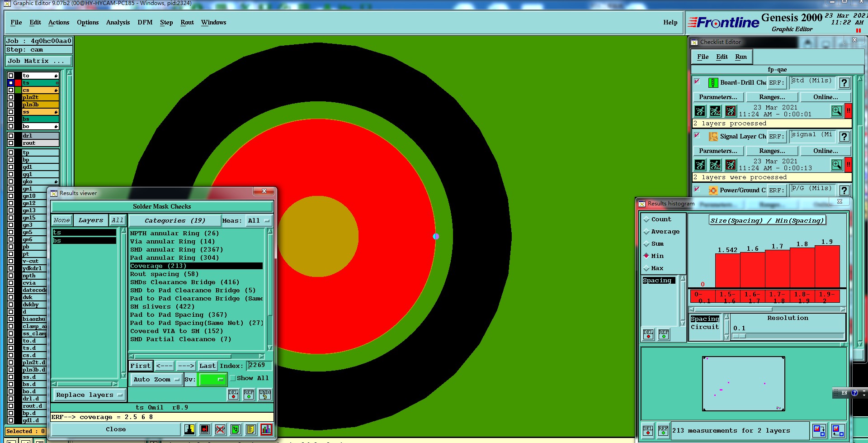The width and height of the screenshot is (868, 443).
Task: Open the DFM menu
Action: coord(145,23)
